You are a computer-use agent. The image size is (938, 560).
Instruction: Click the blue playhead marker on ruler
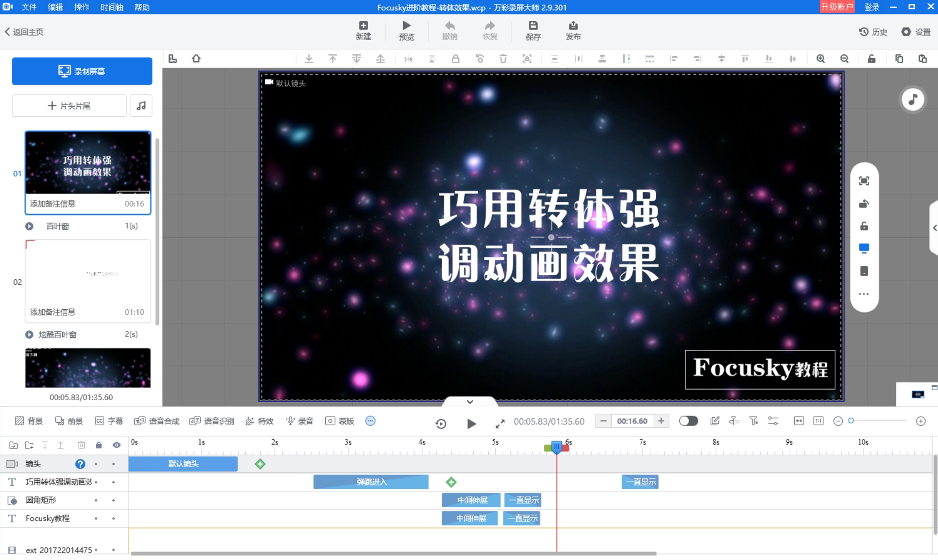coord(556,447)
